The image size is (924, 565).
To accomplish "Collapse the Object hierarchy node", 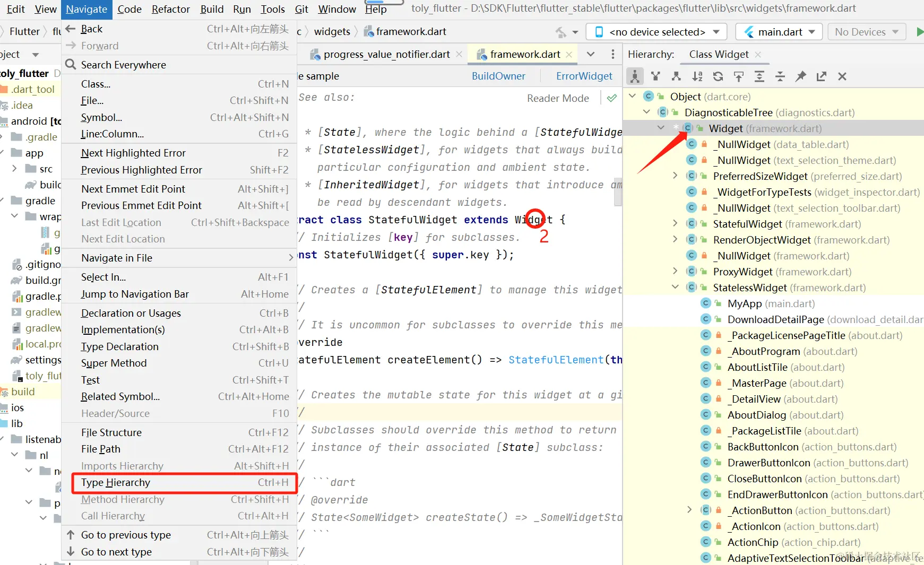I will (x=632, y=97).
